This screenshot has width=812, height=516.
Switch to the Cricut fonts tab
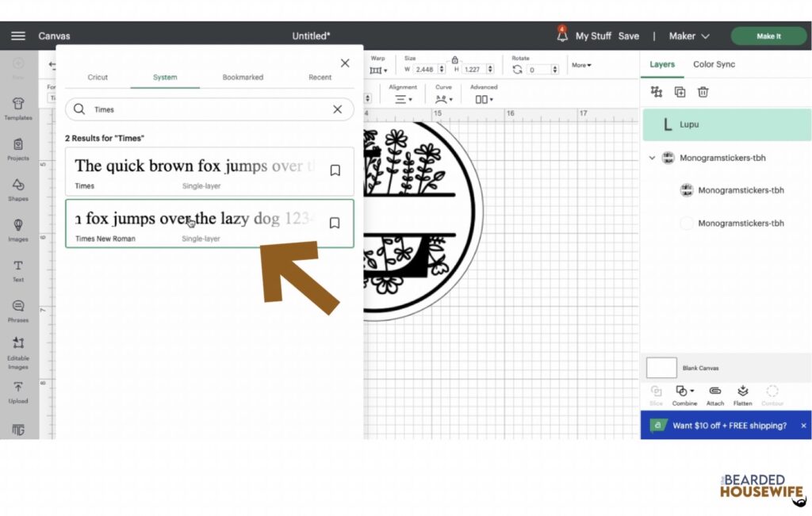point(98,77)
